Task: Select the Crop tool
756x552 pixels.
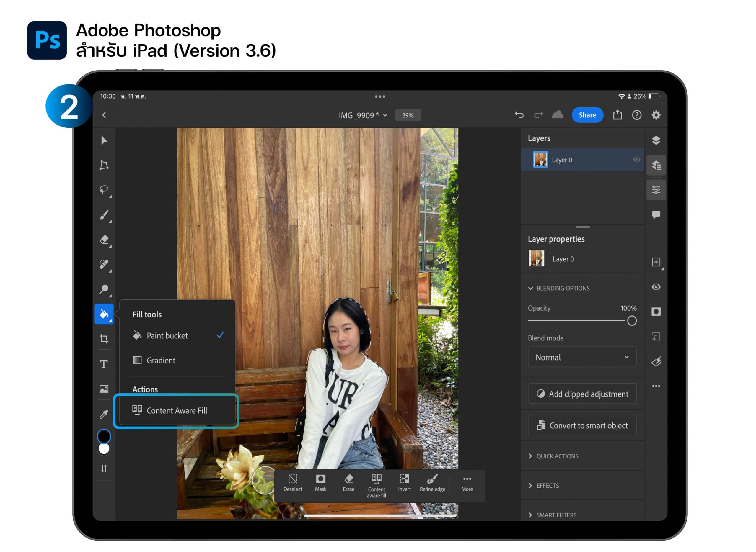Action: coord(104,339)
